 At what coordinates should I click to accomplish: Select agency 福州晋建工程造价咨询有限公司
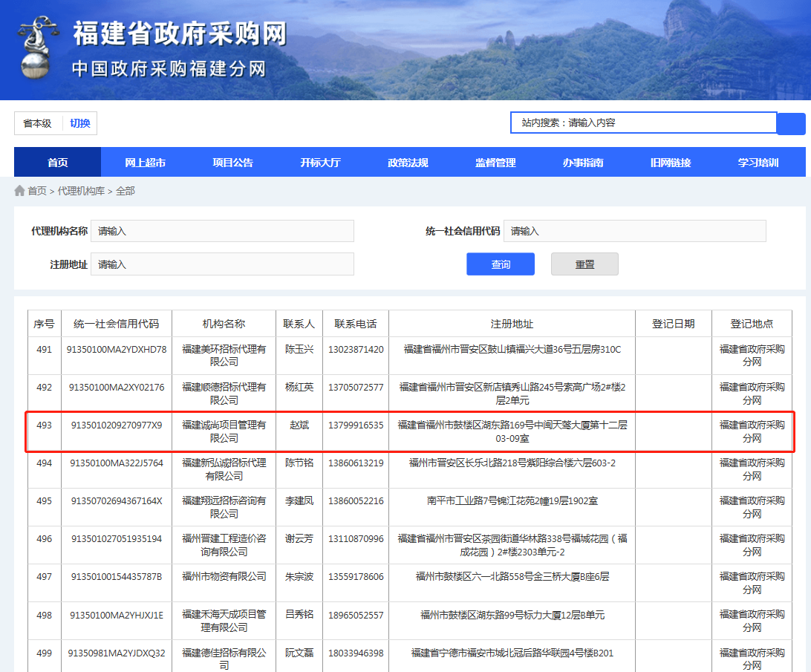coord(224,545)
